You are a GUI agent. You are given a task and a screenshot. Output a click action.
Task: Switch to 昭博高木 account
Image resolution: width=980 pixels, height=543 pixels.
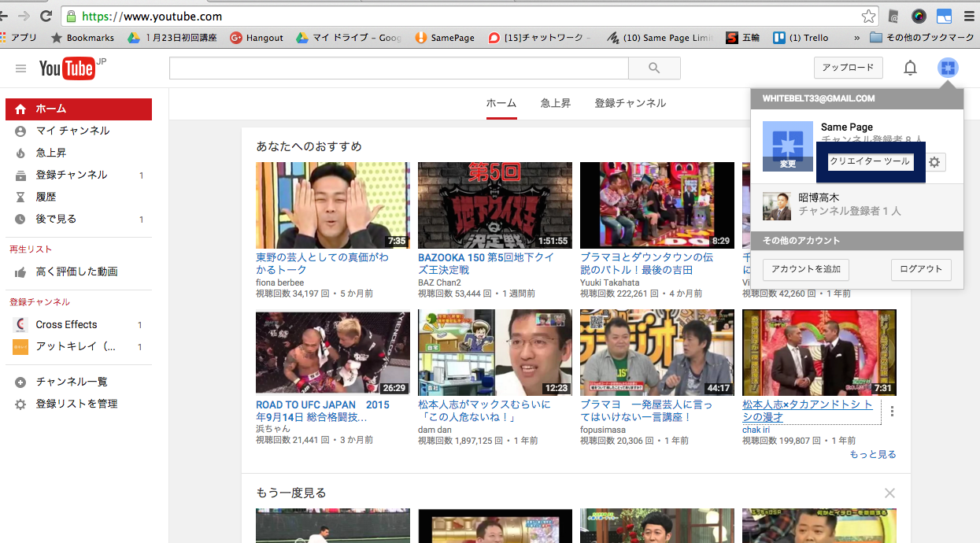pyautogui.click(x=857, y=205)
